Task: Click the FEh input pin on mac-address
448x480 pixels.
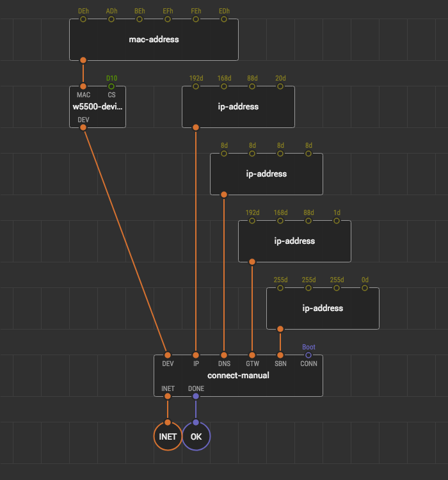Action: [x=196, y=19]
